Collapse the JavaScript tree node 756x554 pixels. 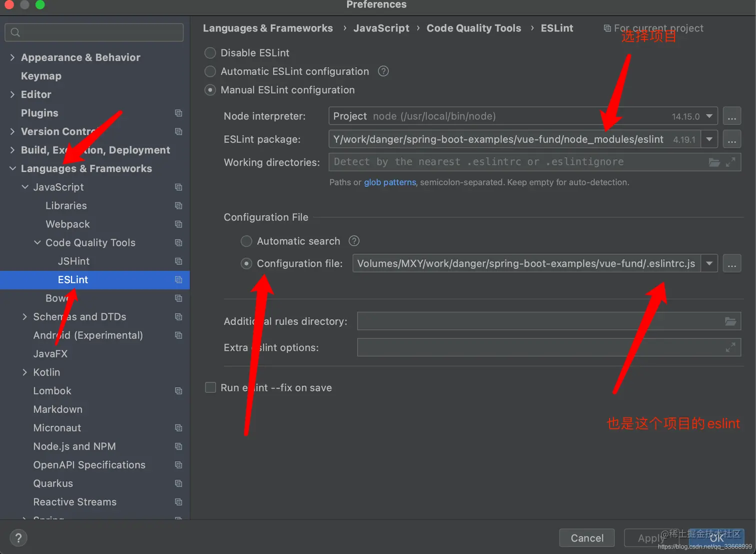tap(25, 187)
